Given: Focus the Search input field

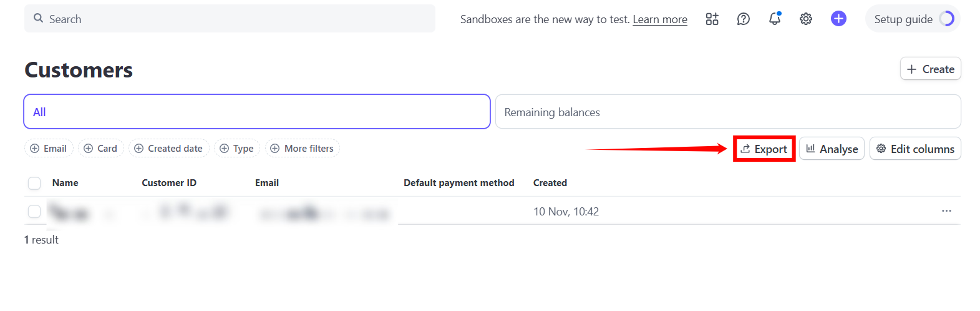Looking at the screenshot, I should (237, 19).
